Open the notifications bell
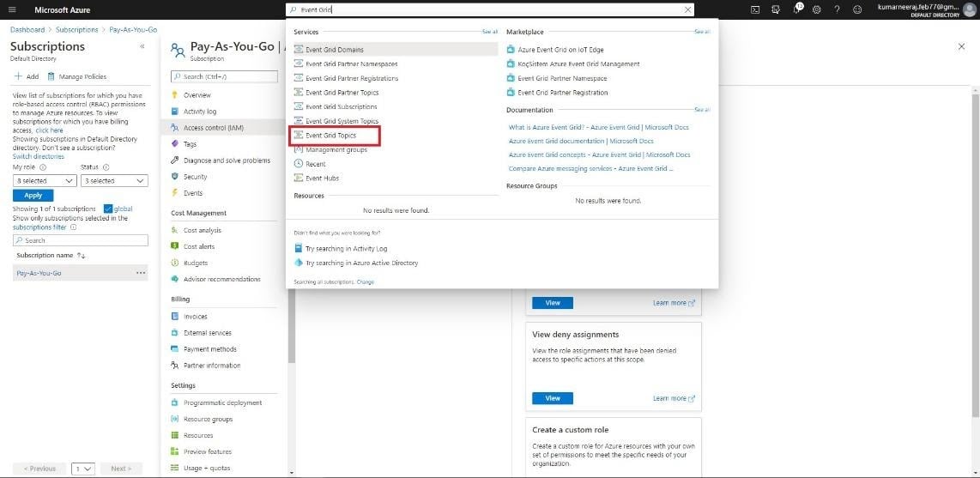 (x=797, y=9)
